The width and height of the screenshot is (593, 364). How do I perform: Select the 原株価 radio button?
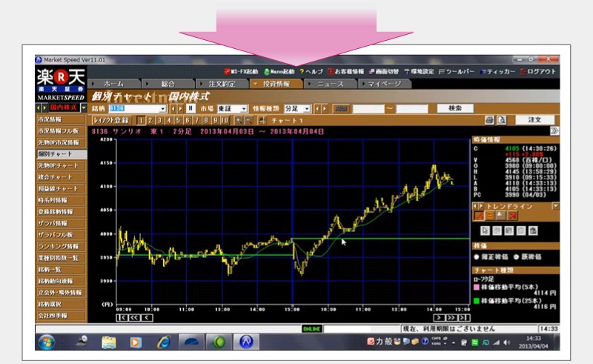tap(516, 257)
